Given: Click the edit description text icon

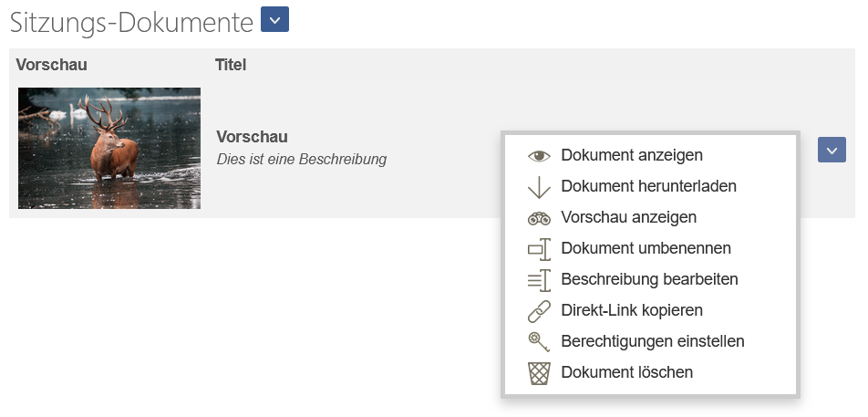Looking at the screenshot, I should (x=539, y=280).
